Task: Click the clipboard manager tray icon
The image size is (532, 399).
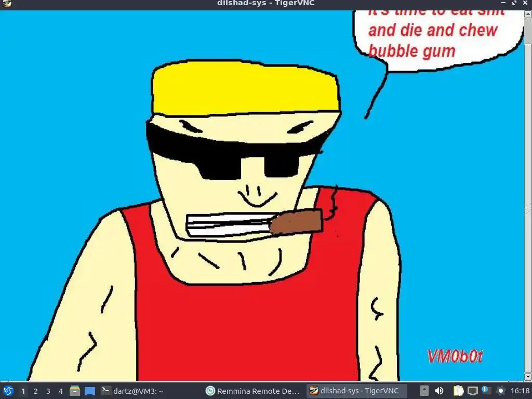Action: pos(458,391)
